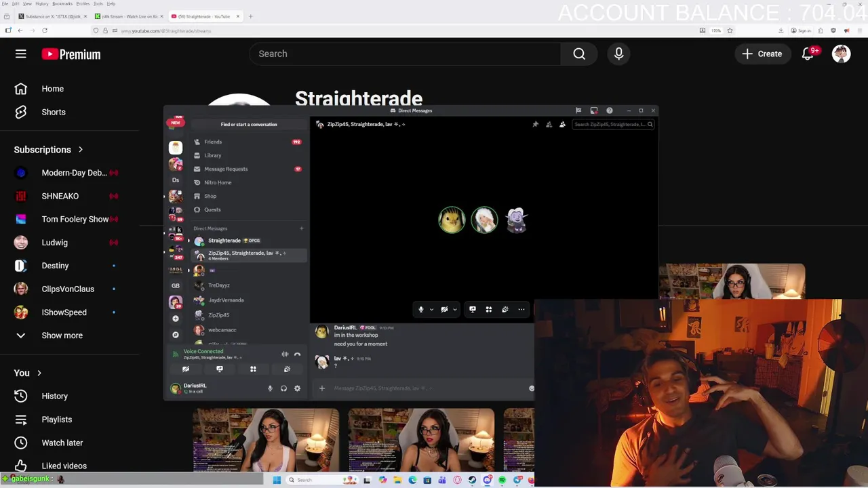Expand Subscriptions section arrow

point(80,149)
